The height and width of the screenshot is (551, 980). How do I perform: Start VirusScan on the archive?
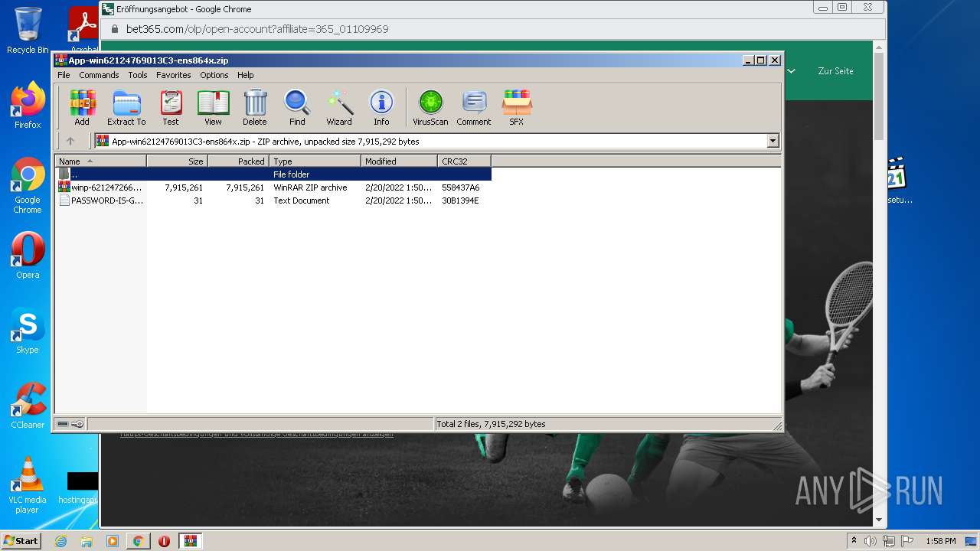click(x=430, y=108)
